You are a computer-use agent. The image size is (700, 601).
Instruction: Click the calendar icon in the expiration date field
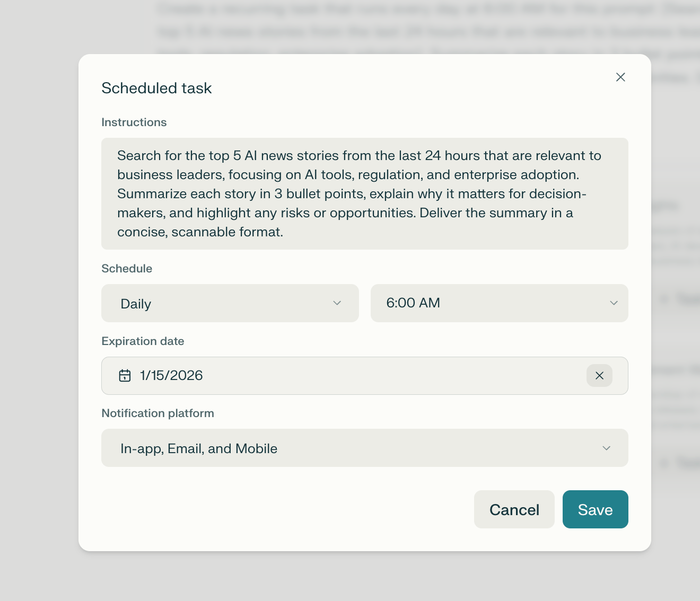(125, 376)
